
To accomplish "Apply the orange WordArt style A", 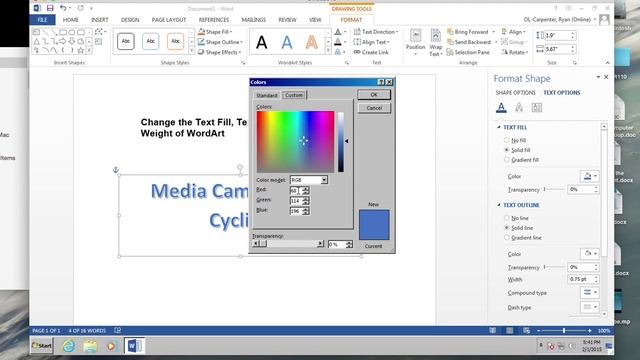I will point(312,42).
